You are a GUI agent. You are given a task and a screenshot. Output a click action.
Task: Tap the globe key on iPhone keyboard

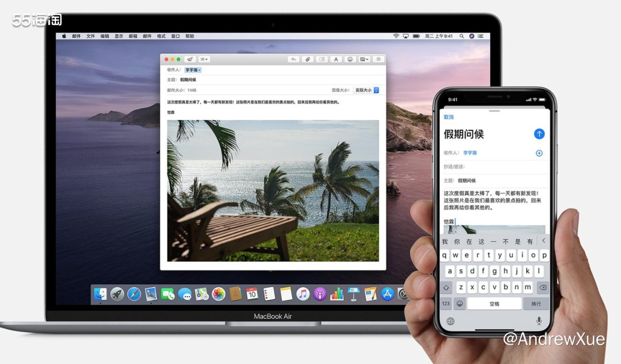(450, 321)
